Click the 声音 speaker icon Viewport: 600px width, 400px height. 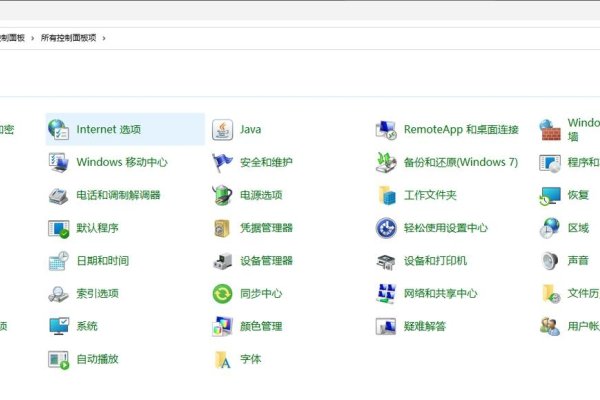550,261
